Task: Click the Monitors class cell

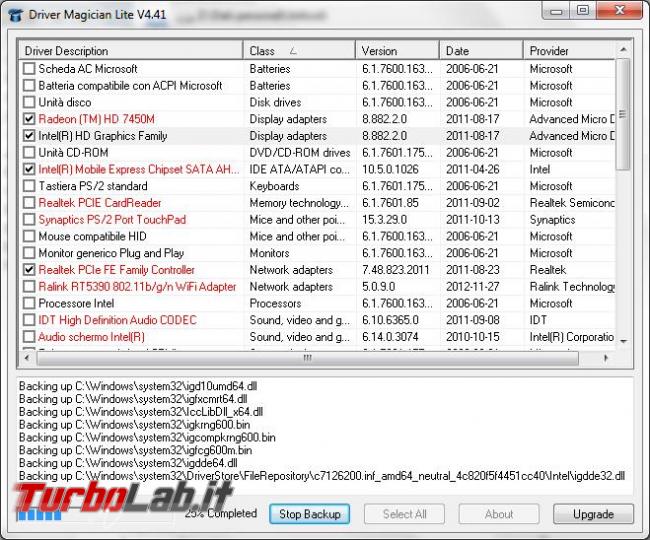Action: 269,253
